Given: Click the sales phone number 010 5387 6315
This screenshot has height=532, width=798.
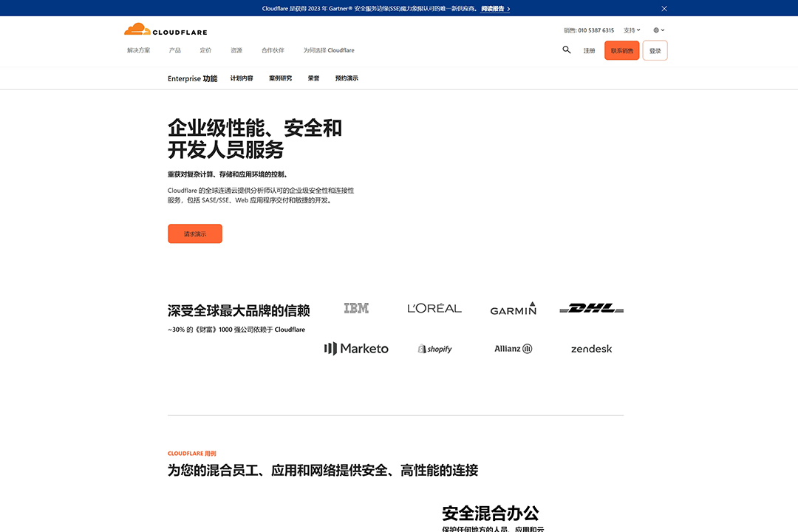Looking at the screenshot, I should [596, 30].
